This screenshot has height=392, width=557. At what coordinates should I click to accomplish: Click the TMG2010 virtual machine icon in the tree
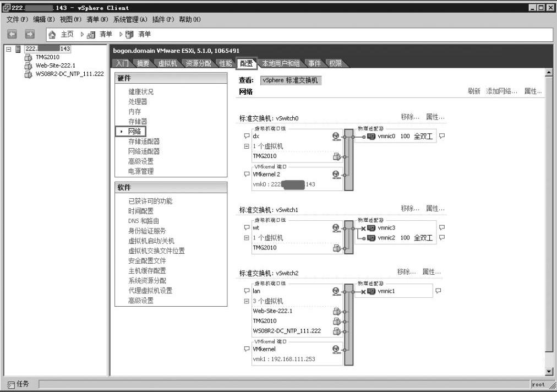[28, 57]
